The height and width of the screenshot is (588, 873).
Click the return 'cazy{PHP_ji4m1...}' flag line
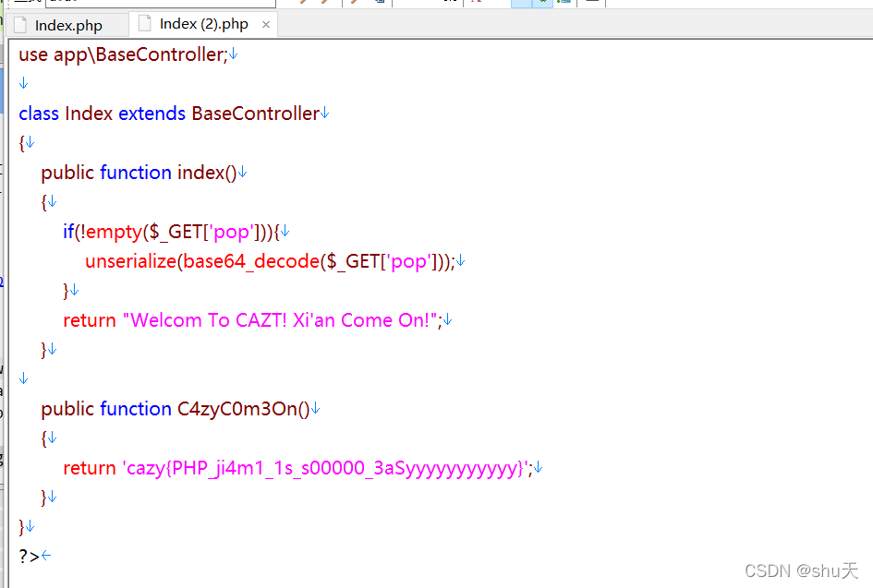pos(297,468)
